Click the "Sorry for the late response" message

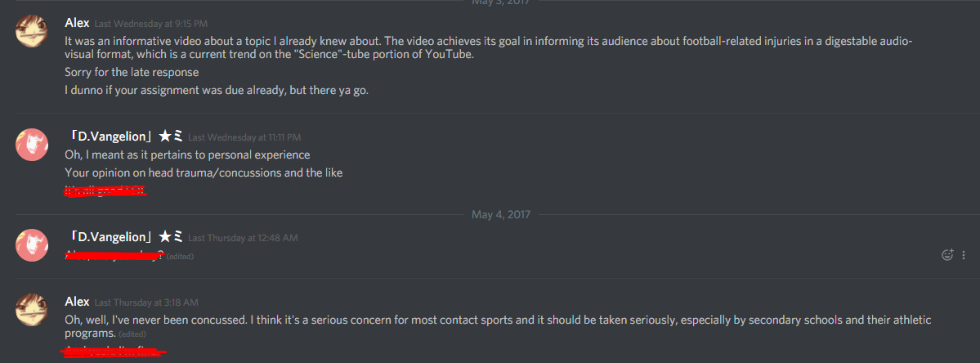(132, 72)
